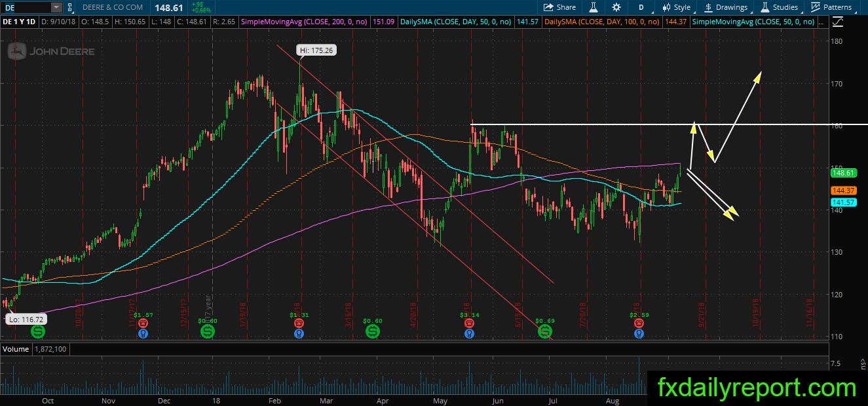Click the blue lightbulb icon in November
The width and height of the screenshot is (868, 406).
coord(142,333)
